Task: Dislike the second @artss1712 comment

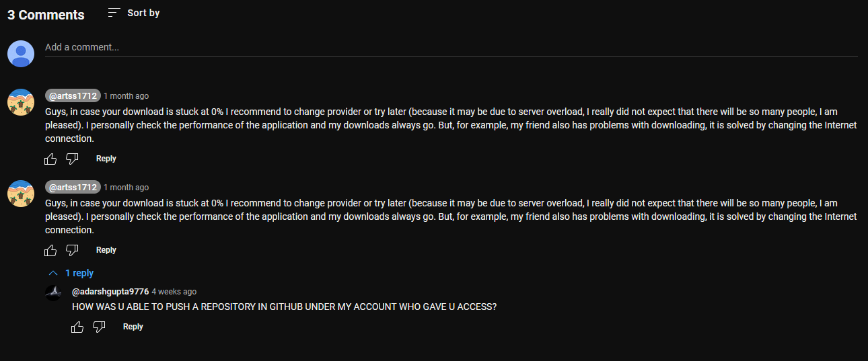Action: [72, 250]
